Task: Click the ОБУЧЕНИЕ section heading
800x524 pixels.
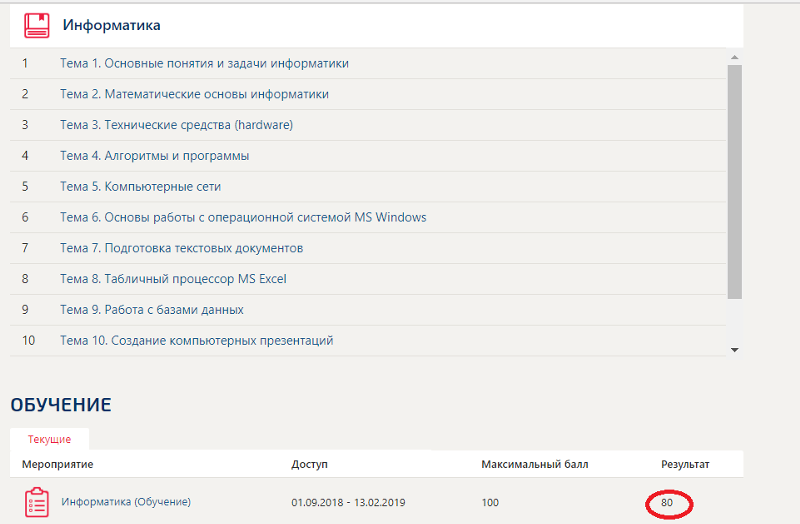Action: point(61,405)
